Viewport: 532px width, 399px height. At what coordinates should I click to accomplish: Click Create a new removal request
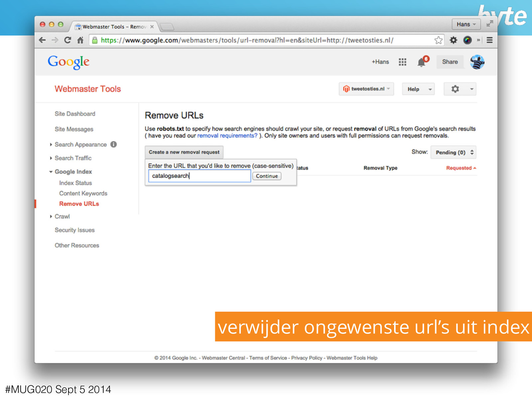coord(184,152)
